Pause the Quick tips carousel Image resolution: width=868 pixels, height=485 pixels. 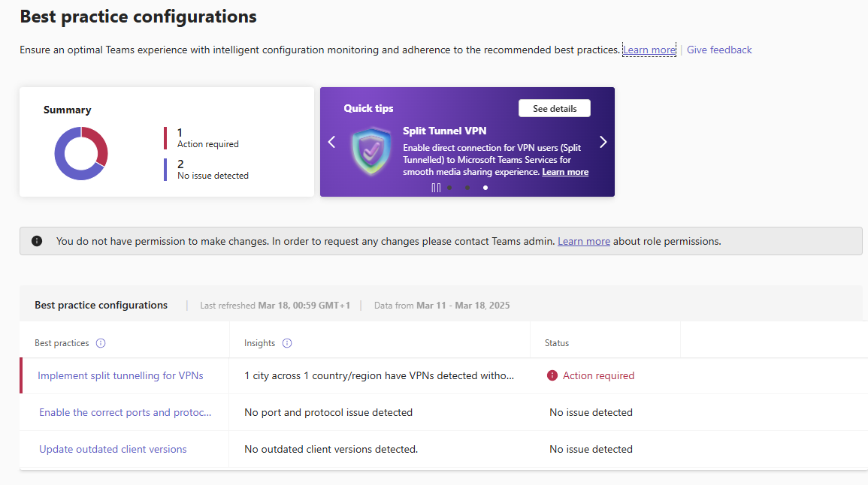[x=436, y=188]
